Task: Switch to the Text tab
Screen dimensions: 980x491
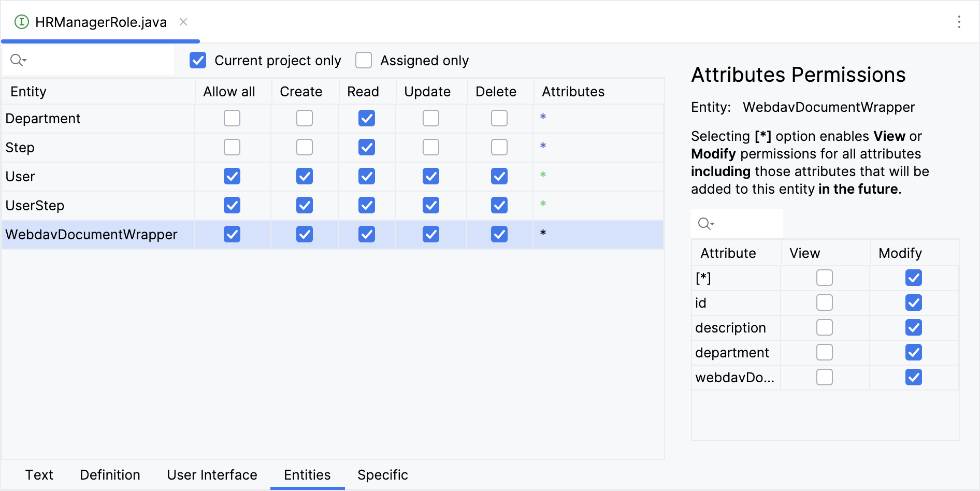Action: 39,474
